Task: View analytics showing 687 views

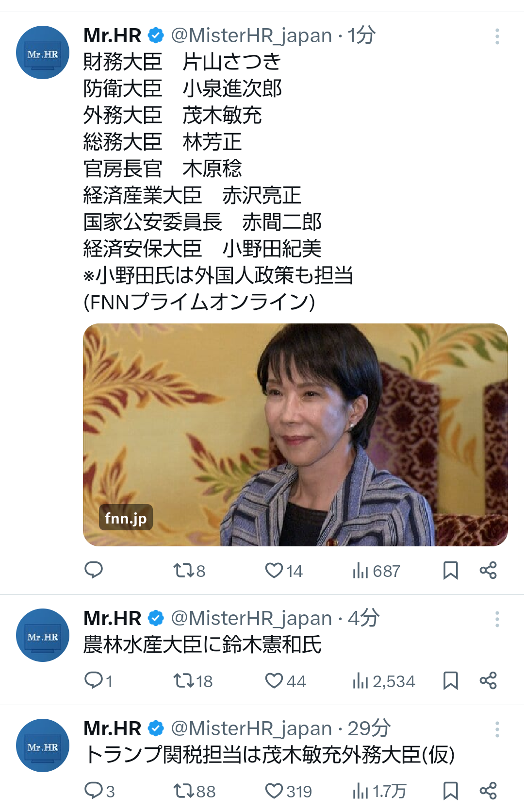Action: 377,571
